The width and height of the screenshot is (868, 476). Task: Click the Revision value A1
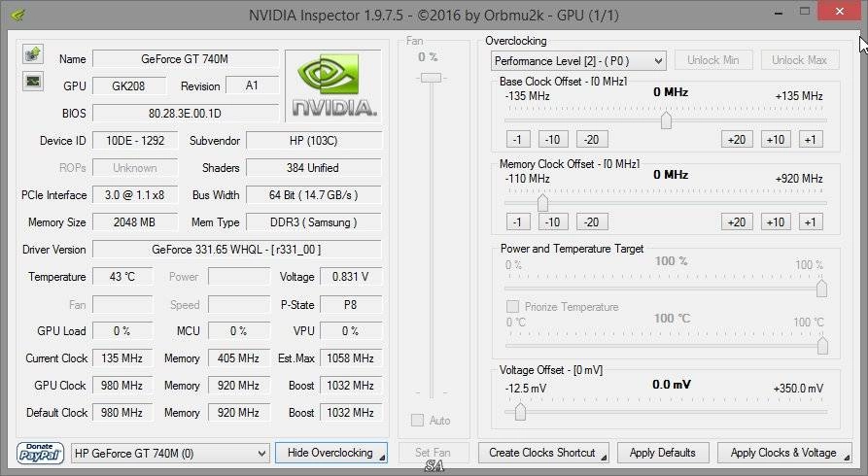point(253,85)
